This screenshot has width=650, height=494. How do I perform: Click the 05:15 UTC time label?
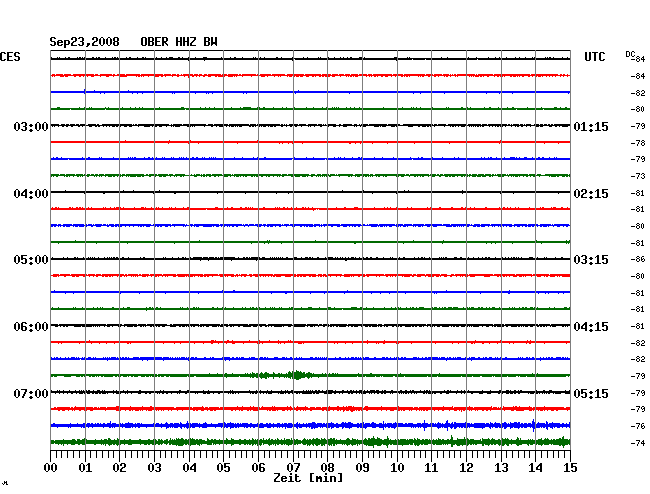591,393
